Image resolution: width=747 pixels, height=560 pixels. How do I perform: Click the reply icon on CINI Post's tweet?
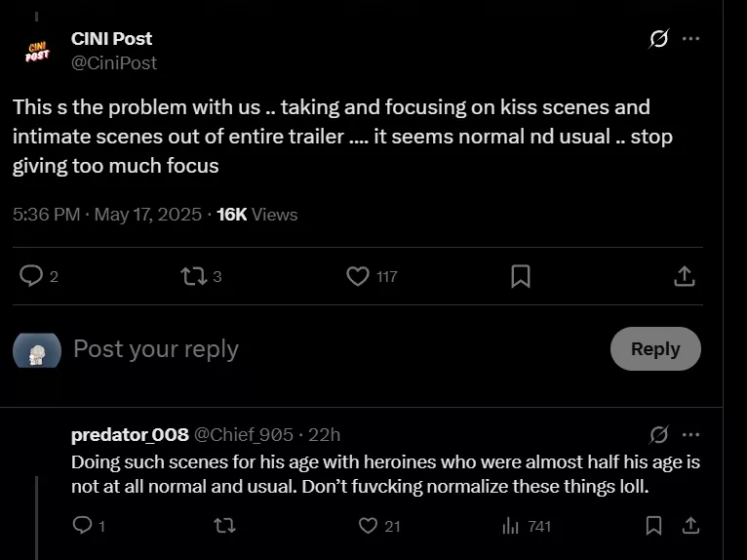(x=31, y=276)
